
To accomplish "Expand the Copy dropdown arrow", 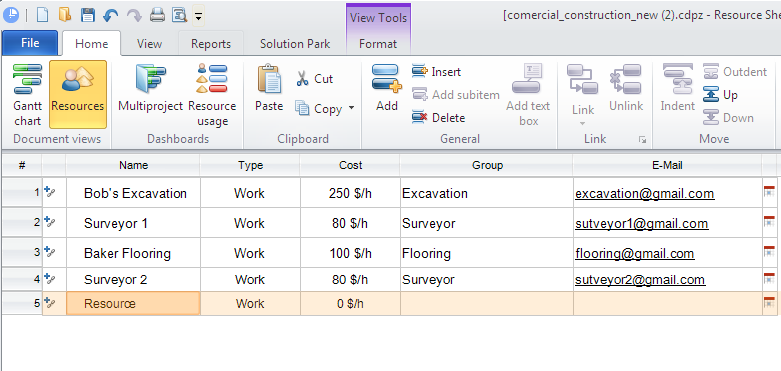I will pyautogui.click(x=351, y=108).
